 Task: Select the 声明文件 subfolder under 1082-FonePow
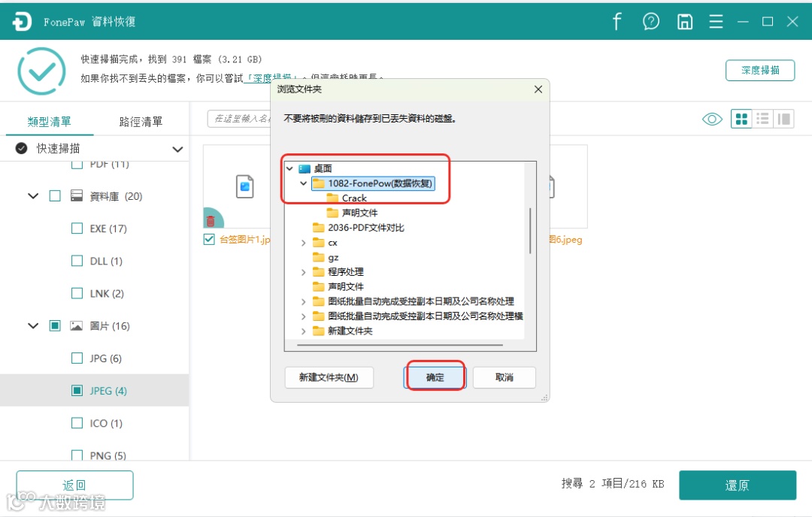click(360, 213)
